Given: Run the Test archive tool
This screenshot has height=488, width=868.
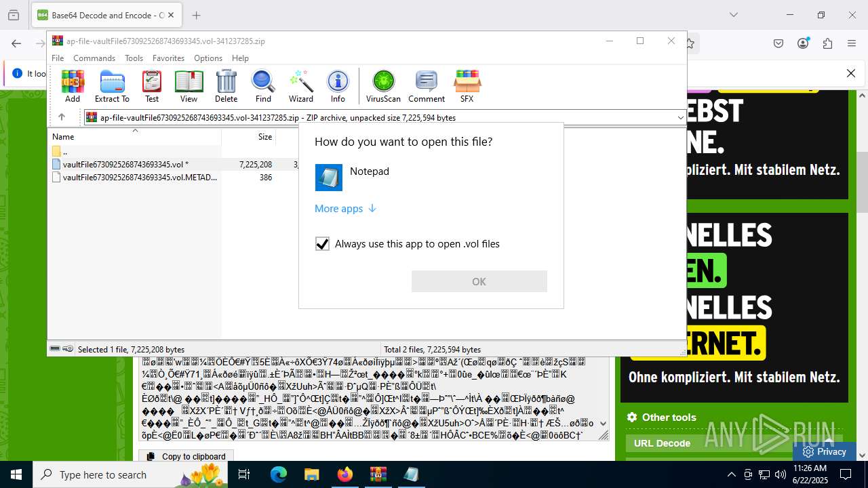Looking at the screenshot, I should click(152, 86).
